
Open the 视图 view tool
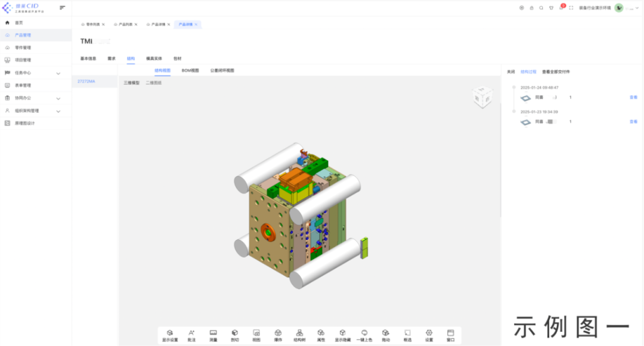click(x=256, y=335)
